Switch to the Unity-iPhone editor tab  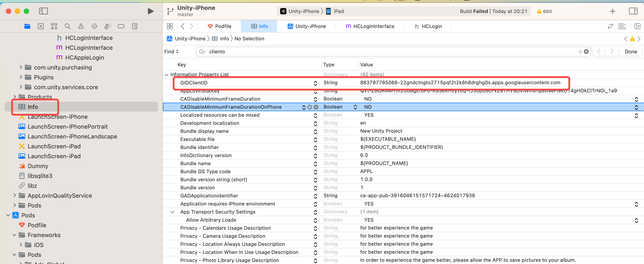[x=307, y=26]
